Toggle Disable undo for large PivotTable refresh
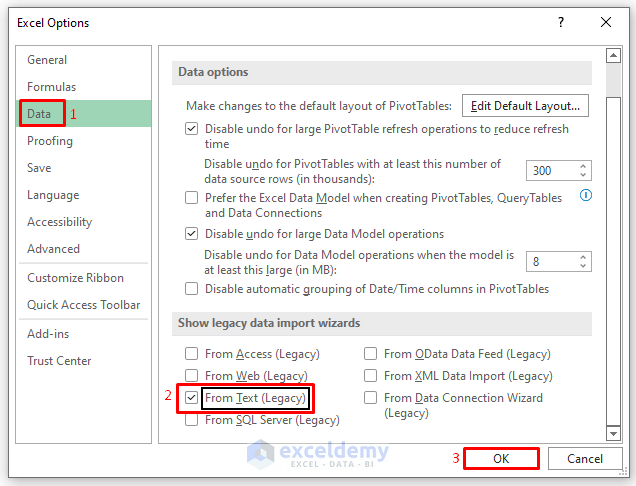636x486 pixels. click(192, 129)
